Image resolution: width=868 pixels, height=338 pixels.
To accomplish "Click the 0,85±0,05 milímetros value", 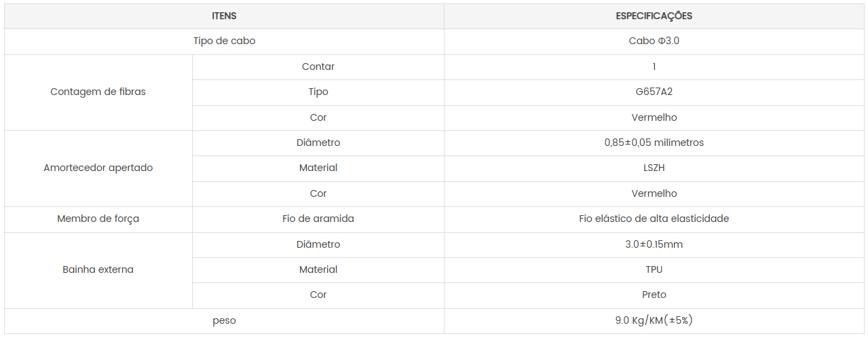I will (x=654, y=143).
